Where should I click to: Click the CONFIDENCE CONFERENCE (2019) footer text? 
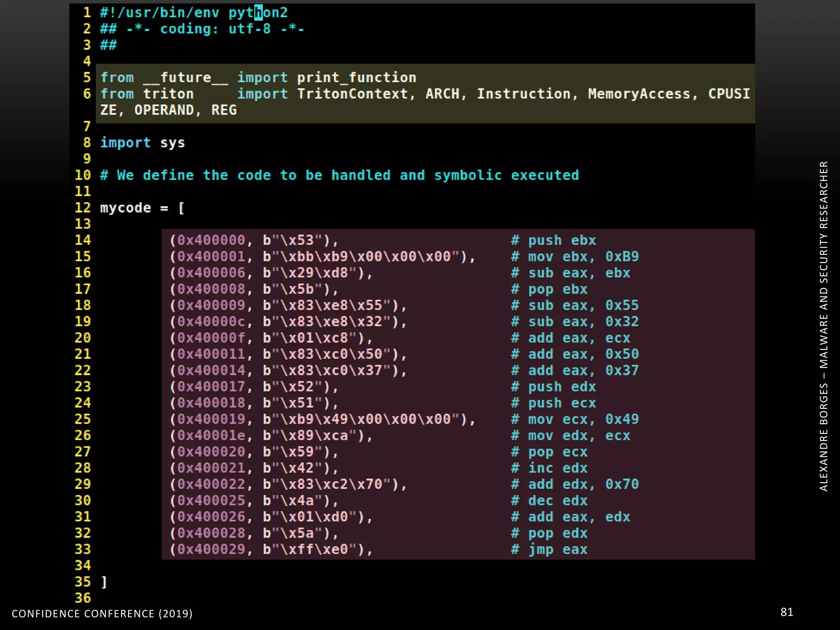102,614
